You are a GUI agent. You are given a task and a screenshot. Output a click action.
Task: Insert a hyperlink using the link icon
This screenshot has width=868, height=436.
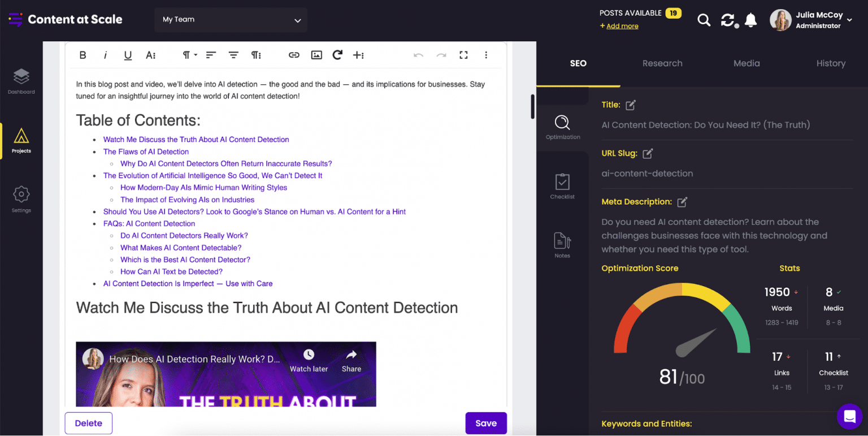pyautogui.click(x=294, y=55)
